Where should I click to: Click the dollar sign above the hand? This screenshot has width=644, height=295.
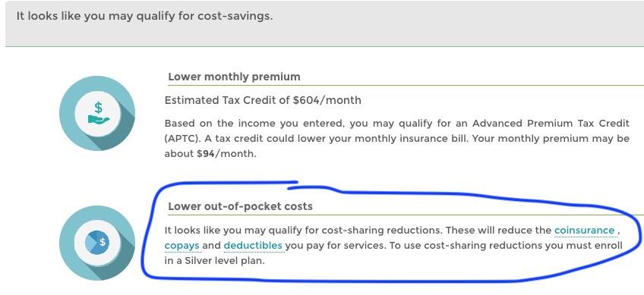pyautogui.click(x=98, y=108)
